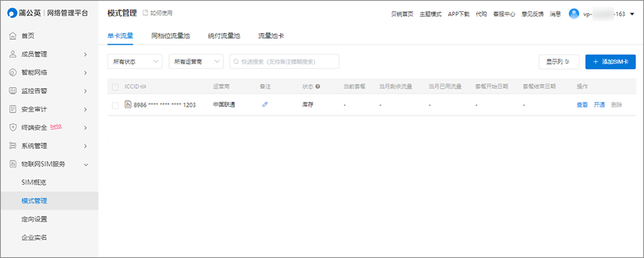Check the select-all header checkbox
Image resolution: width=644 pixels, height=258 pixels.
(115, 87)
